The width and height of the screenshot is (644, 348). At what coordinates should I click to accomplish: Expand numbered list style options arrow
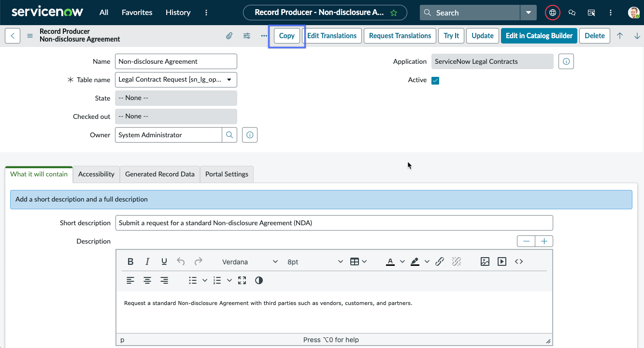click(x=229, y=280)
